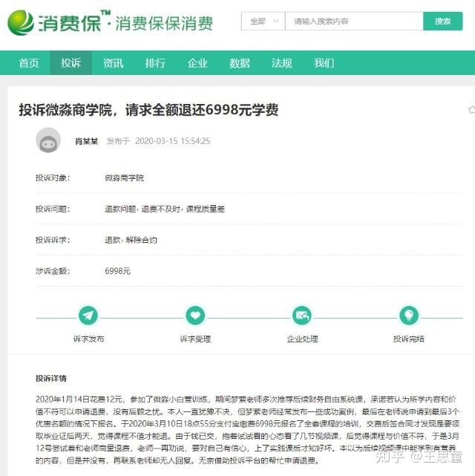Click the 企业处理 envelope icon
Screen dimensions: 475x476
pyautogui.click(x=302, y=316)
